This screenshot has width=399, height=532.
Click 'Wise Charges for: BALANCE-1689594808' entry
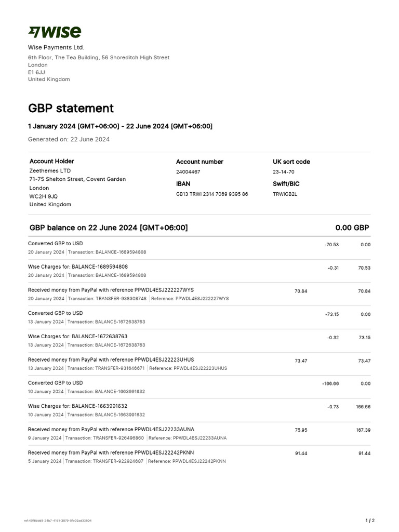coord(77,267)
